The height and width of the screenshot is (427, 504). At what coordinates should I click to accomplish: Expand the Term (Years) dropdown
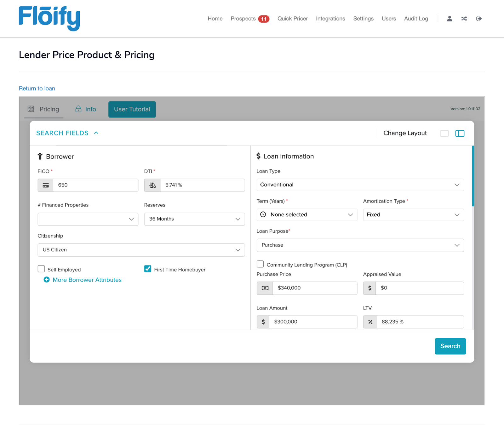307,215
